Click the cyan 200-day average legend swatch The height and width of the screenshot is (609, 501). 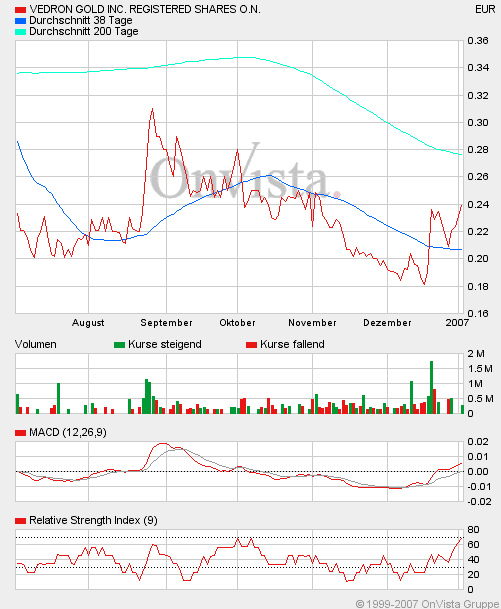point(21,32)
